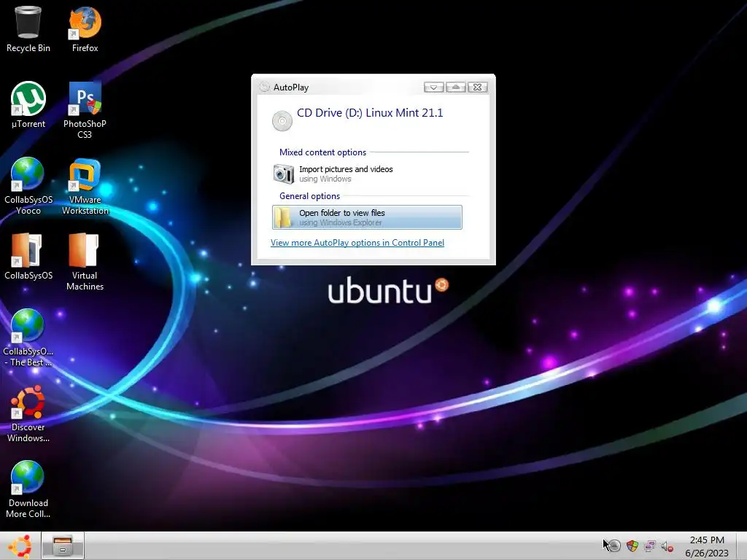Launch Firefox from the desktop
The height and width of the screenshot is (560, 747).
click(85, 28)
